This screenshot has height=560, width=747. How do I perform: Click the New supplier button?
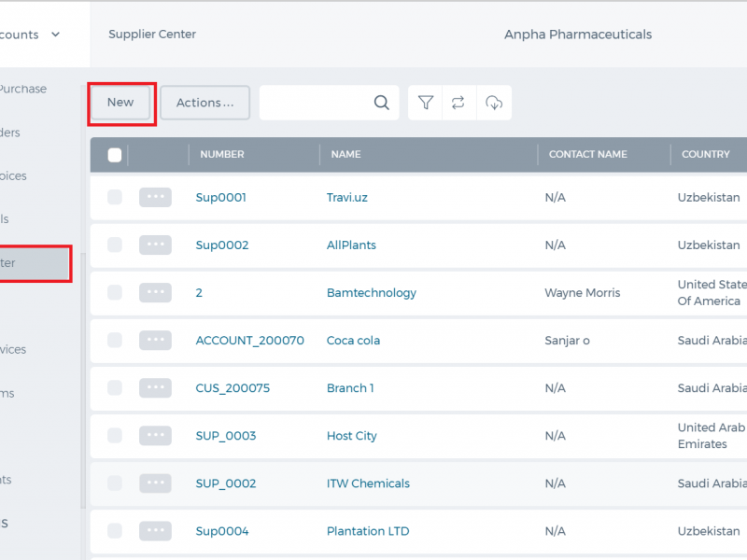[x=120, y=103]
